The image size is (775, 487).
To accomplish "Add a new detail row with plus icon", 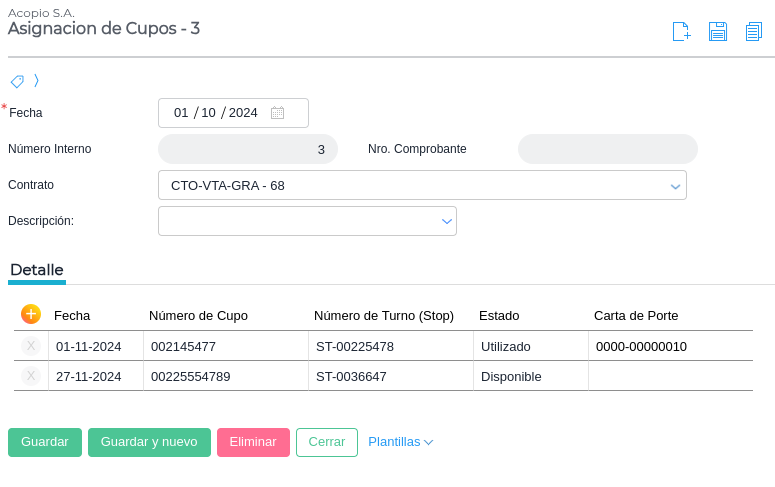I will click(31, 314).
